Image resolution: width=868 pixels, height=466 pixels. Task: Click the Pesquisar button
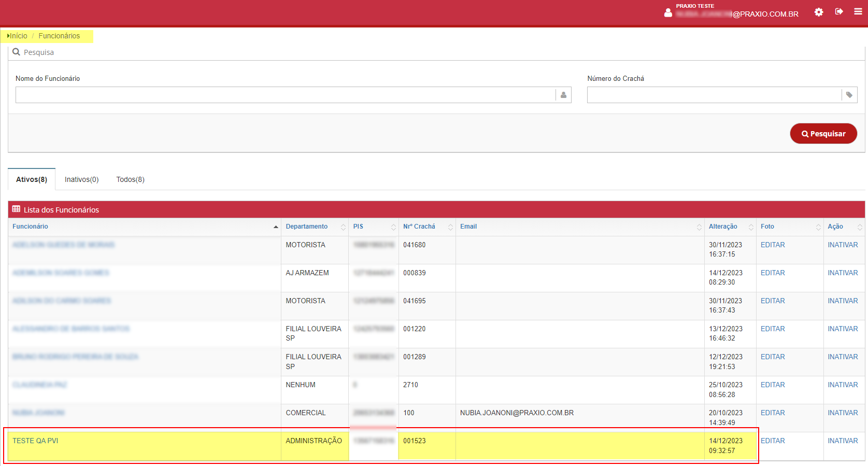[x=823, y=133]
